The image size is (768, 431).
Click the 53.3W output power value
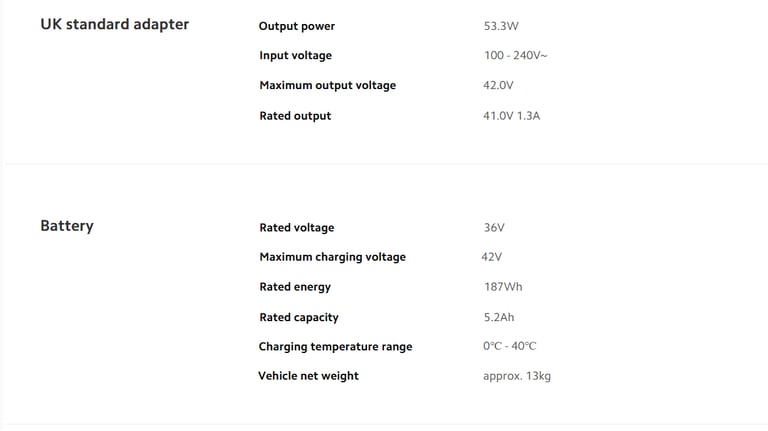click(x=501, y=26)
